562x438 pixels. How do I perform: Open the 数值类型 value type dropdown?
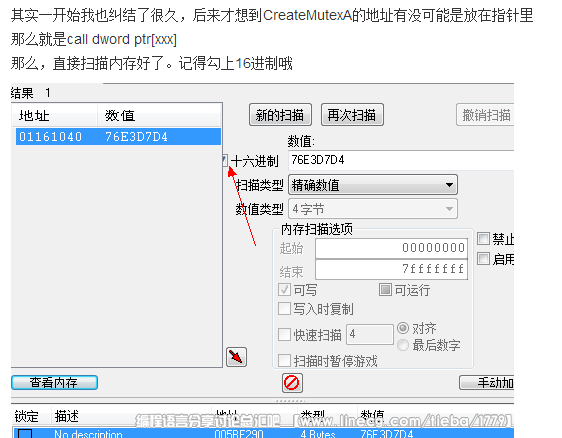tap(373, 209)
